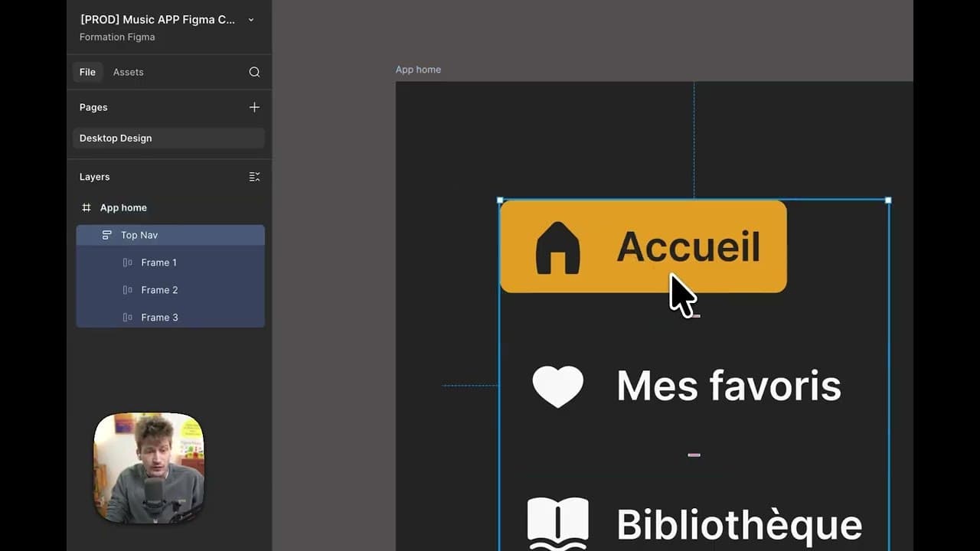Click the Frame 3 auto-layout icon
Image resolution: width=980 pixels, height=551 pixels.
[128, 318]
